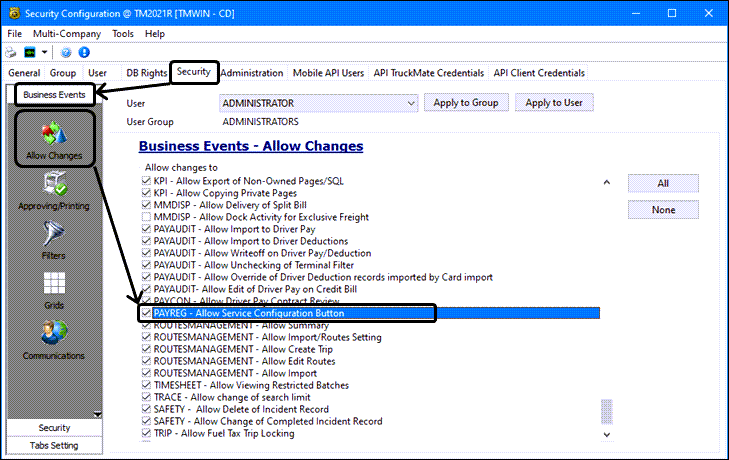Toggle KPI Allow Copying Private Pages checkbox
This screenshot has height=460, width=729.
pos(146,193)
